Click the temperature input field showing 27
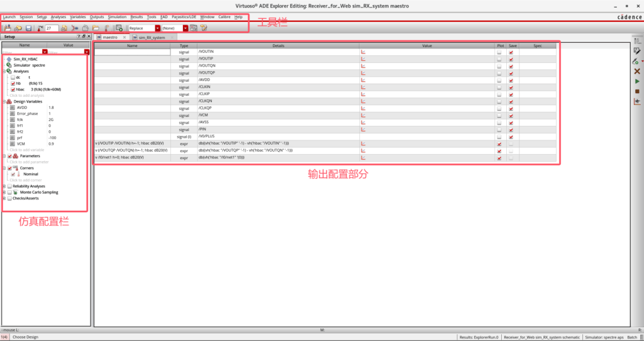This screenshot has width=644, height=341. pyautogui.click(x=52, y=28)
